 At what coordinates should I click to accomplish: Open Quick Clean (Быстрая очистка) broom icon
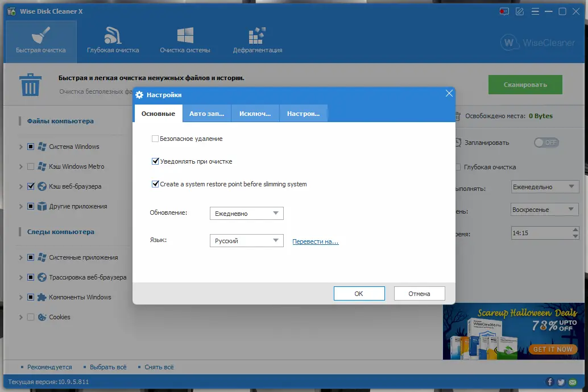40,35
